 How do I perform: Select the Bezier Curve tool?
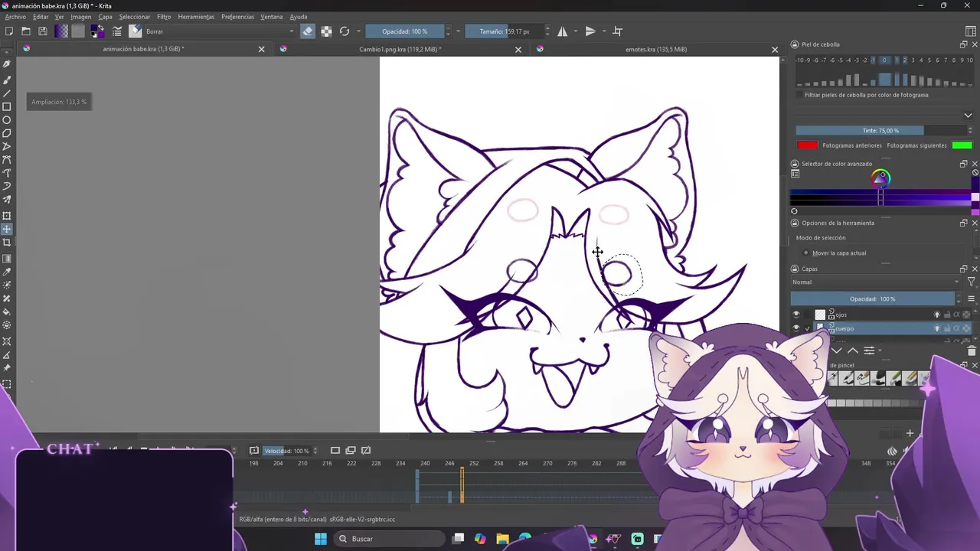tap(7, 160)
